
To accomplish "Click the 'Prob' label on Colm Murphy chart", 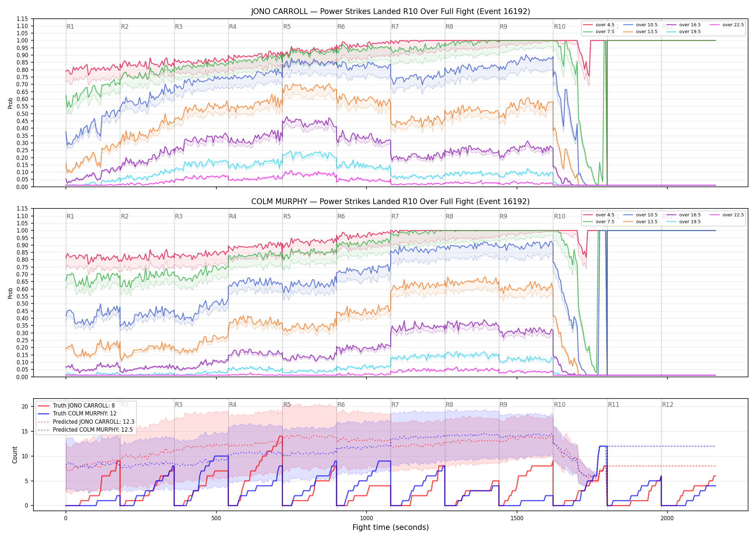I will [10, 293].
